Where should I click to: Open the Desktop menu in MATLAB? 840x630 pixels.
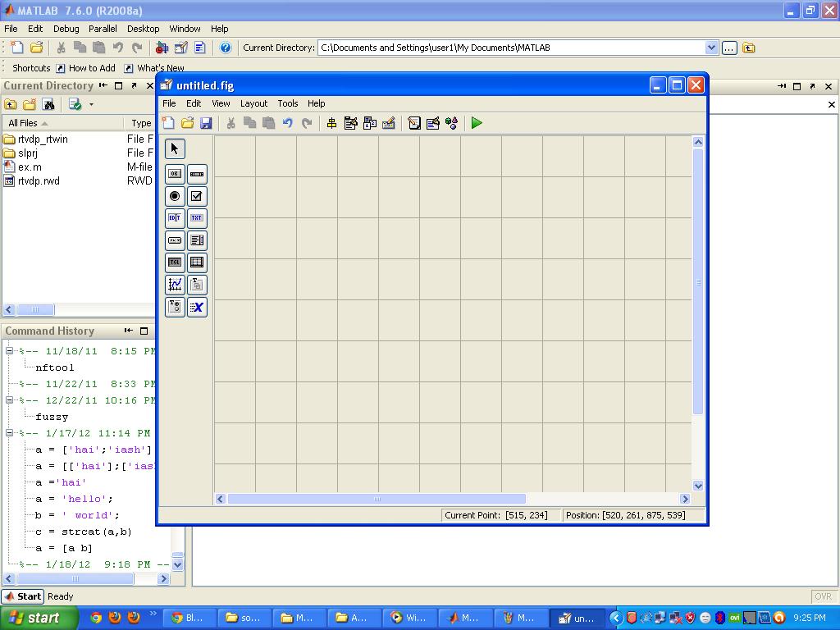pyautogui.click(x=143, y=29)
